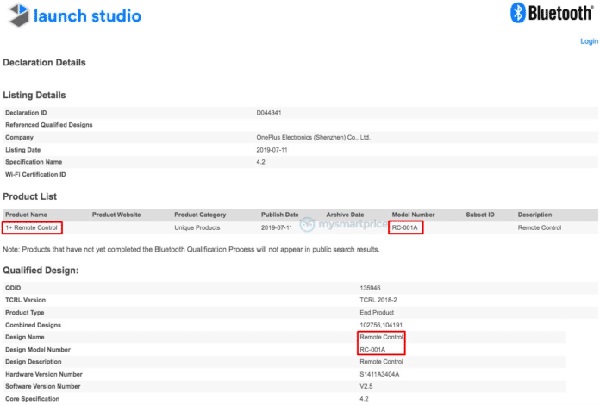Viewport: 600px width, 405px height.
Task: Select model number RC-001A in Product List
Action: (404, 228)
